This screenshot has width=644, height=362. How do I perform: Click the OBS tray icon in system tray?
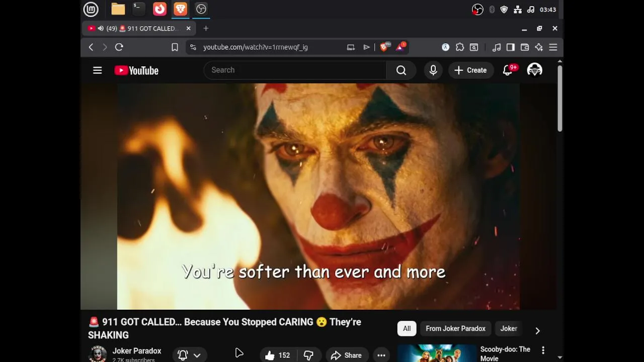point(477,10)
